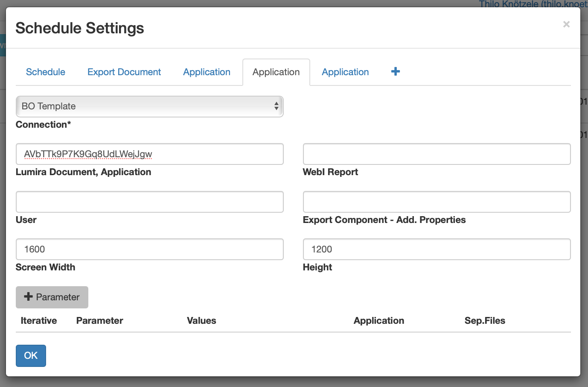
Task: Click the Parameter column header
Action: click(x=100, y=321)
